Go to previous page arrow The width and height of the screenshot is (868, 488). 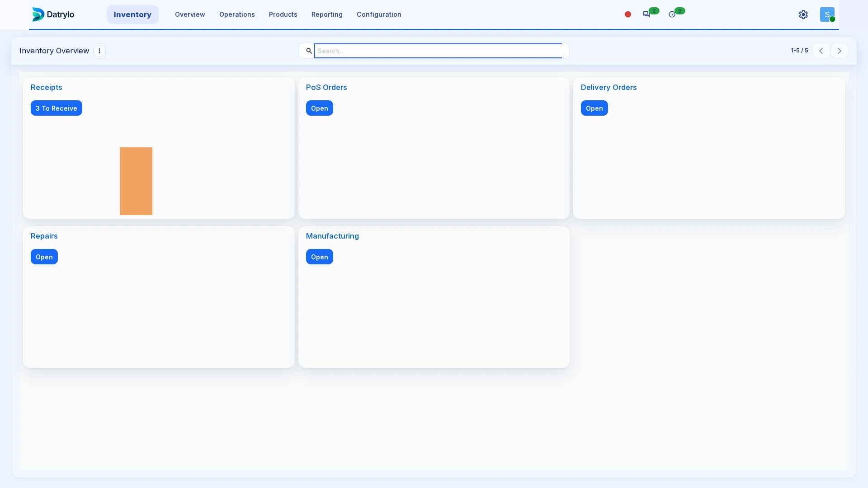click(821, 51)
